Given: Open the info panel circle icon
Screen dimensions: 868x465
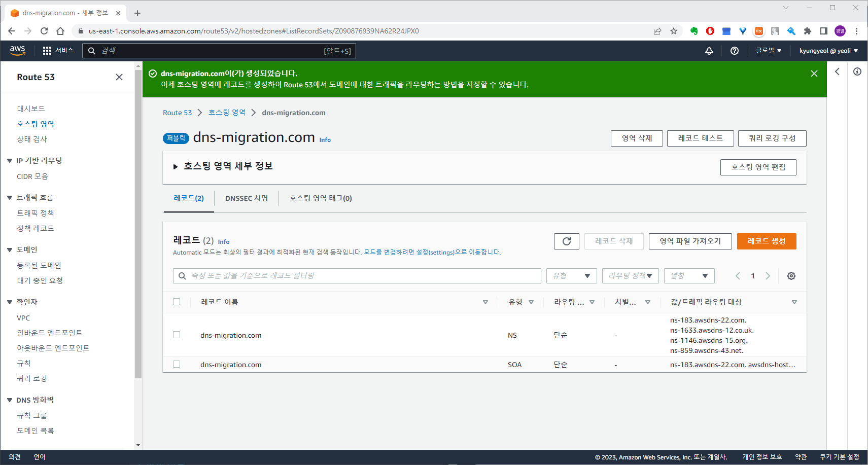Looking at the screenshot, I should point(857,71).
